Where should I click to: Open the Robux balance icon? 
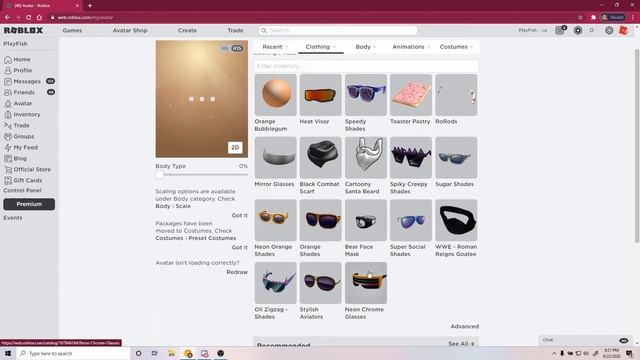point(578,31)
